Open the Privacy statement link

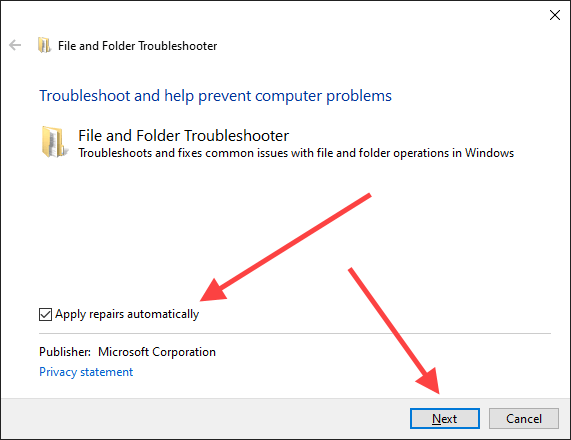86,372
